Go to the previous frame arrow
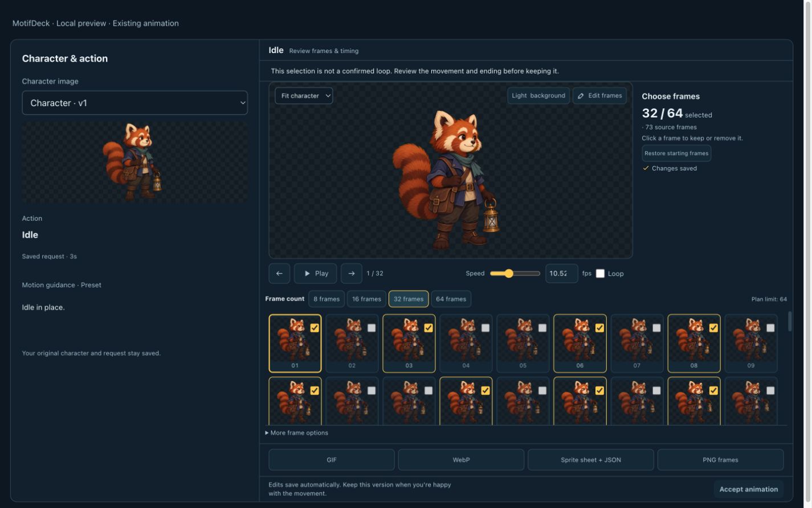The image size is (812, 508). click(x=279, y=274)
